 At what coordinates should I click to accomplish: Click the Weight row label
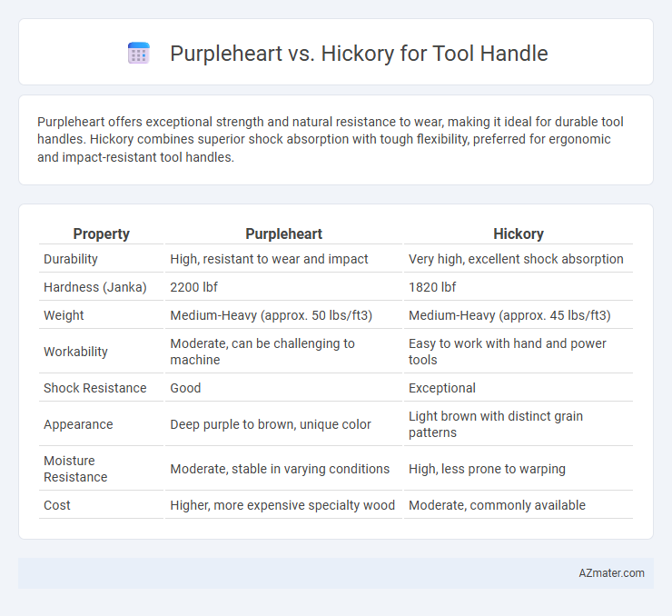pyautogui.click(x=64, y=315)
